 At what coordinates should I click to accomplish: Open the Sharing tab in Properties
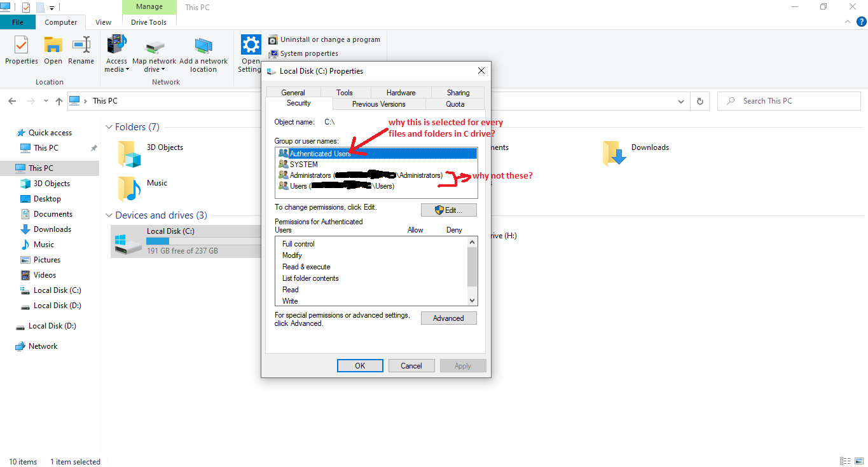[458, 92]
